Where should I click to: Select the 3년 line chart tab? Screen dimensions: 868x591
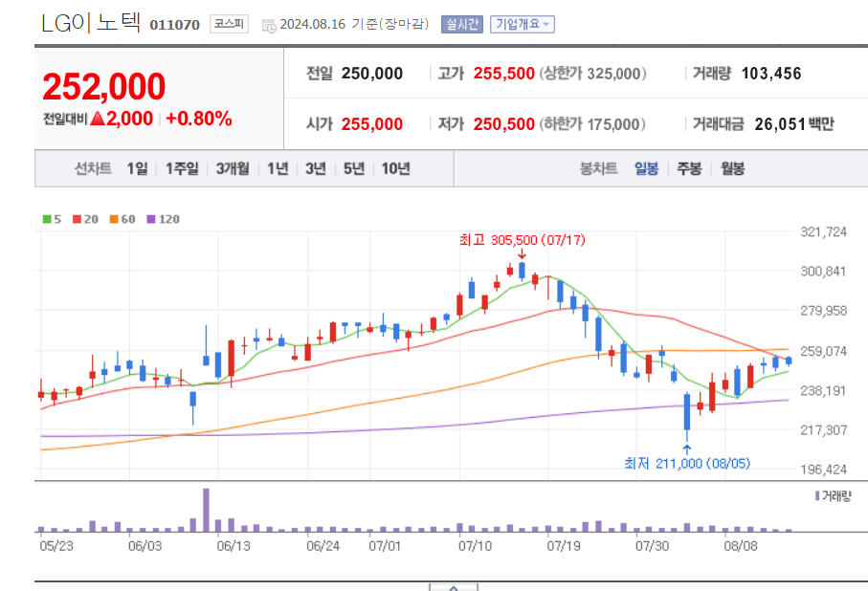(316, 168)
